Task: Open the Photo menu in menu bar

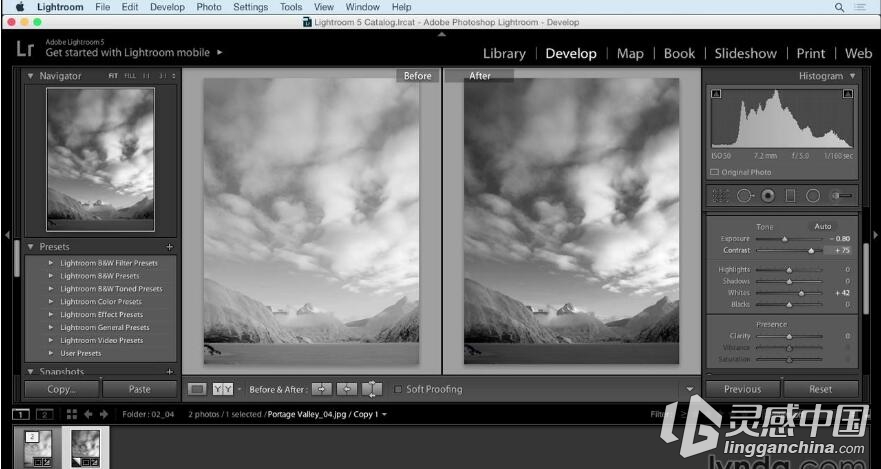Action: point(209,7)
